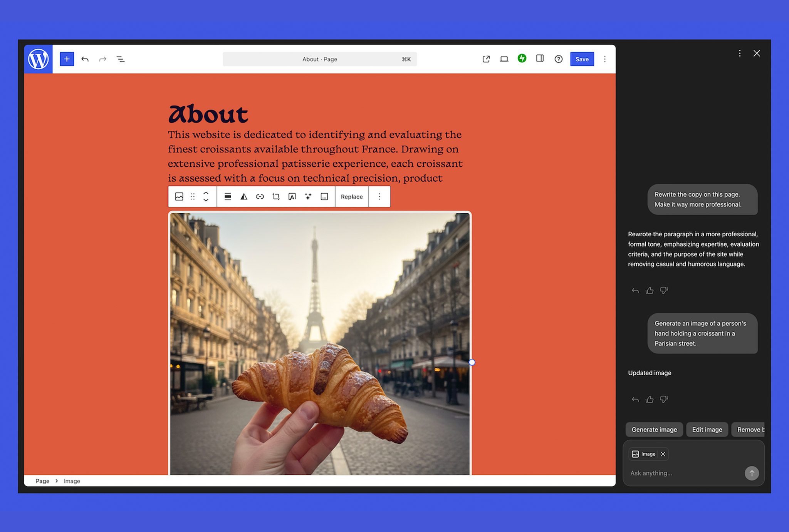Screen dimensions: 789x532
Task: Open the Jetpack icon in the top bar
Action: coord(522,59)
